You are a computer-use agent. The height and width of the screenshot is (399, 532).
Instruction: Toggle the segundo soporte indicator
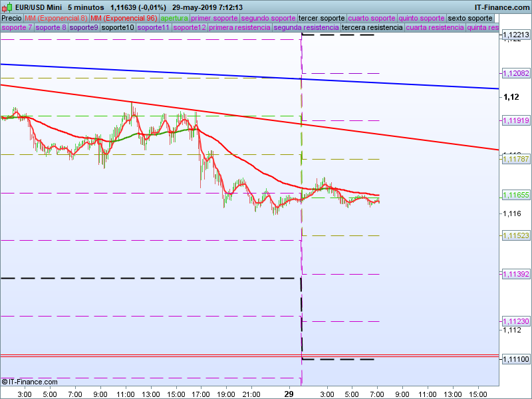pyautogui.click(x=267, y=18)
